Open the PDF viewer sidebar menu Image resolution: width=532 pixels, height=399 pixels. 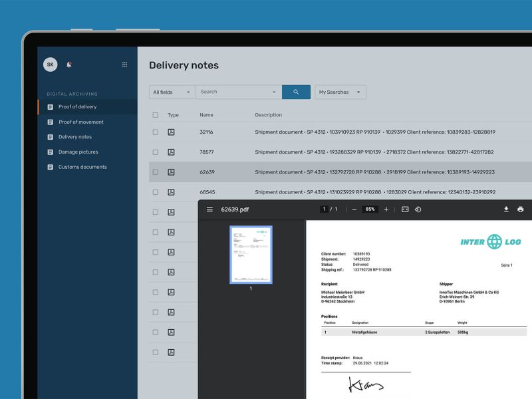pos(210,209)
